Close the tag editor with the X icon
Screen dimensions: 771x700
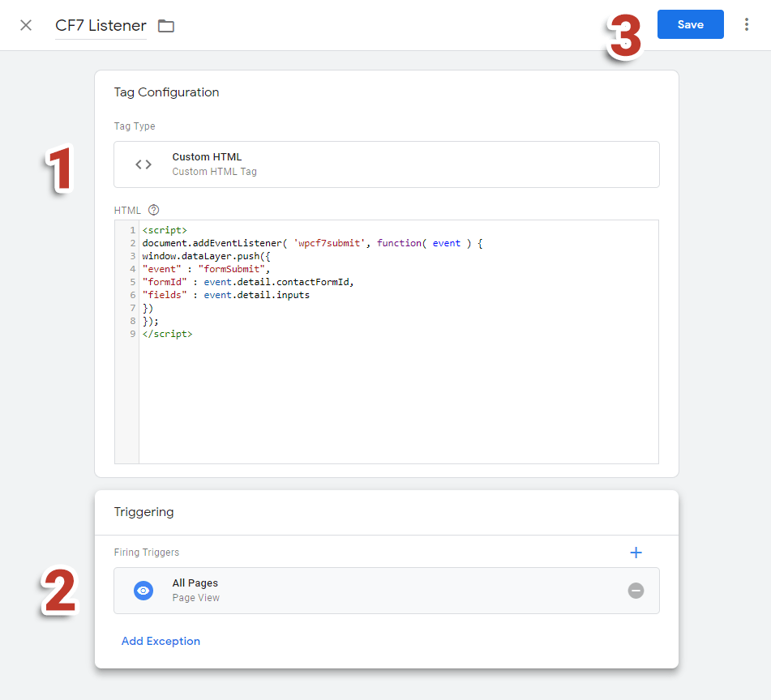(x=25, y=25)
